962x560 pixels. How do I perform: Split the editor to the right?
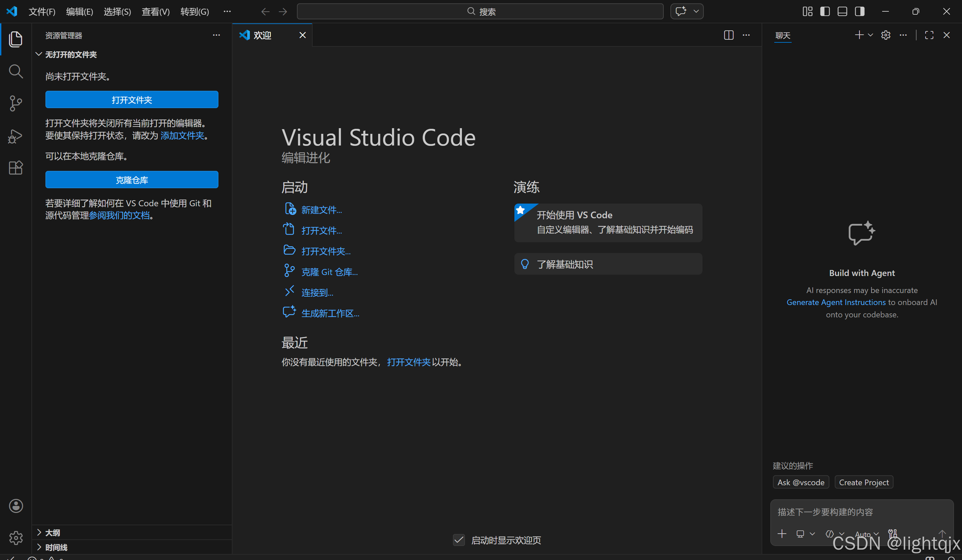[x=729, y=35]
